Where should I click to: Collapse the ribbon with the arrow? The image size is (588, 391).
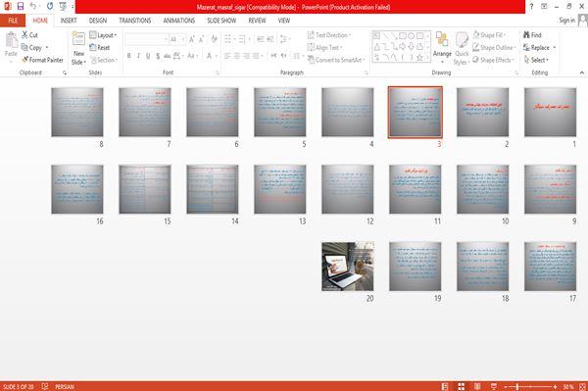click(x=581, y=73)
